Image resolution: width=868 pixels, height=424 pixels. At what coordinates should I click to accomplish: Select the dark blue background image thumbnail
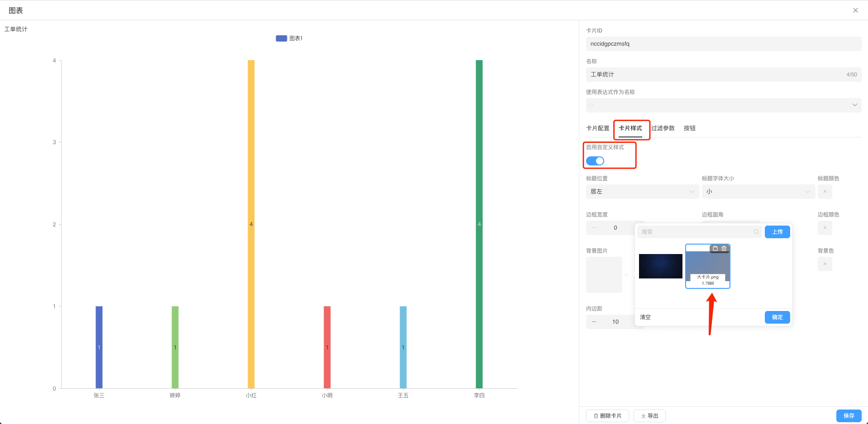click(x=660, y=266)
